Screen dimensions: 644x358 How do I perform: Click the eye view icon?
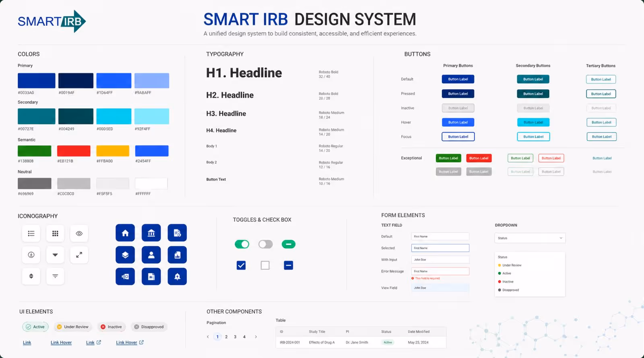[x=79, y=234]
